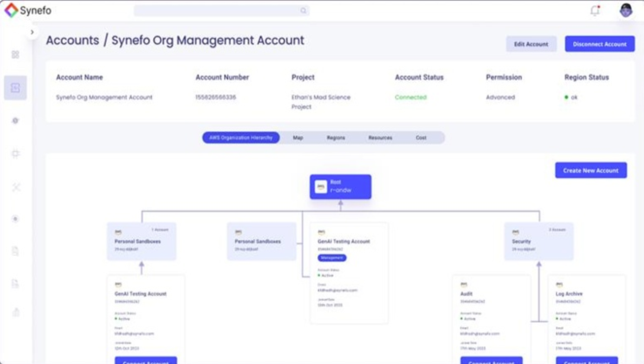Connect the Log Archive account
Image resolution: width=644 pixels, height=364 pixels.
tap(587, 360)
